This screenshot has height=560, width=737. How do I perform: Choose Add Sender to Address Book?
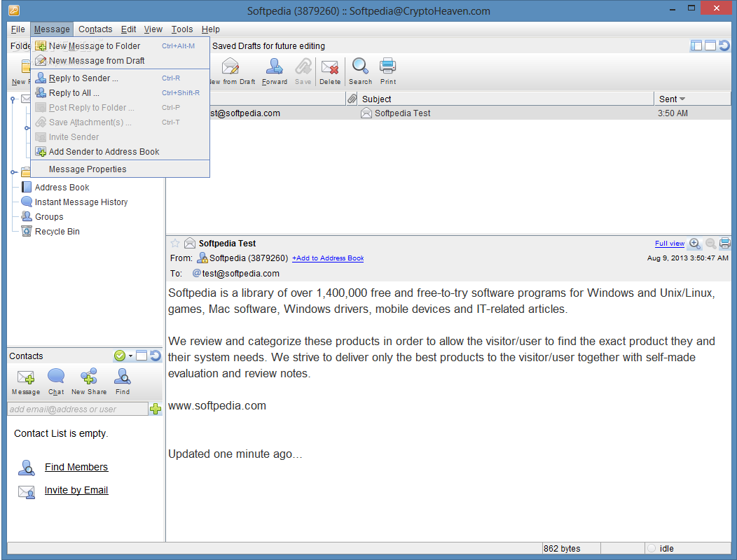tap(120, 152)
